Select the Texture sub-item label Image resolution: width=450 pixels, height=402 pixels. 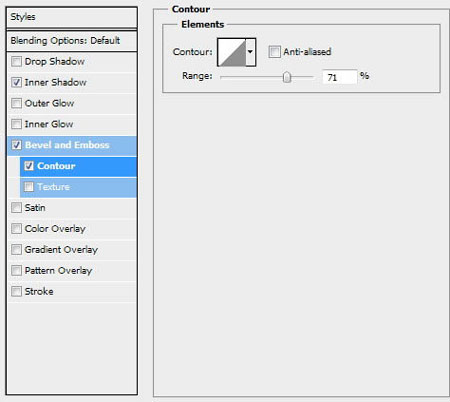click(x=53, y=187)
